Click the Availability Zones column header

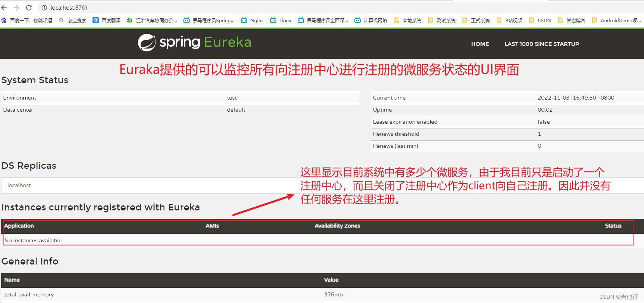point(337,226)
